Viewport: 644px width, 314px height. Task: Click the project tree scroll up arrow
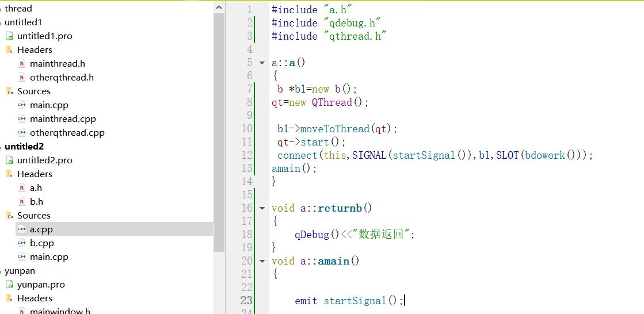(x=219, y=7)
